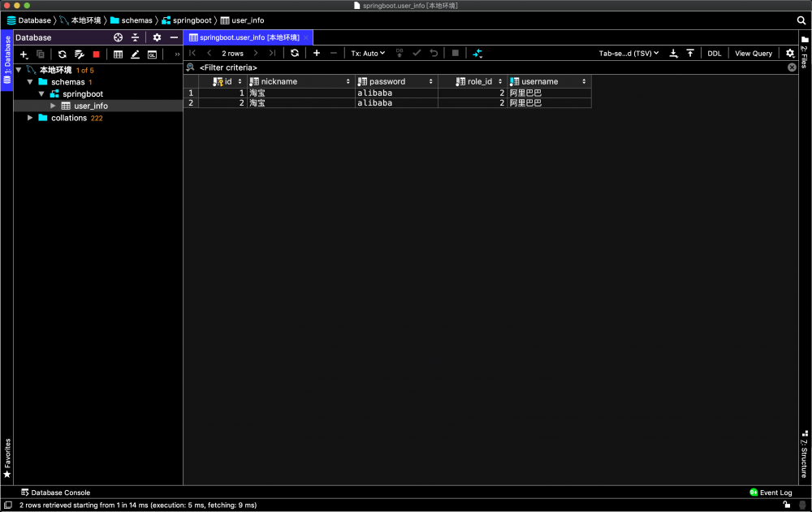Image resolution: width=812 pixels, height=512 pixels.
Task: Collapse the springboot schema node
Action: point(41,93)
